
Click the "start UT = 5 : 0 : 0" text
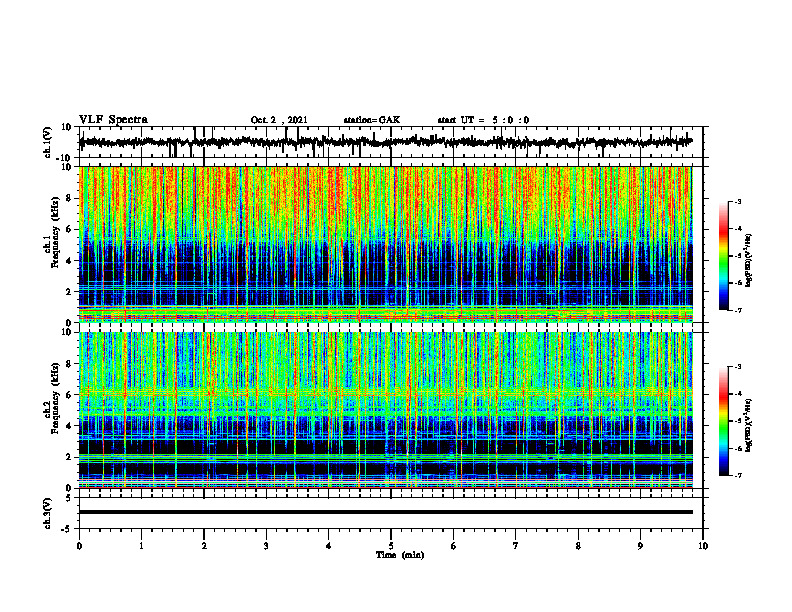[483, 120]
